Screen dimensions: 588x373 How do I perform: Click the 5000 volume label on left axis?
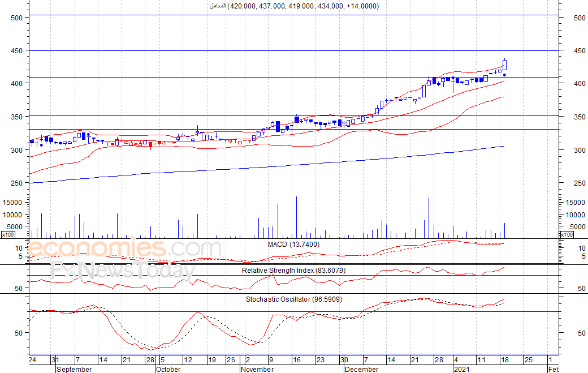click(x=14, y=226)
